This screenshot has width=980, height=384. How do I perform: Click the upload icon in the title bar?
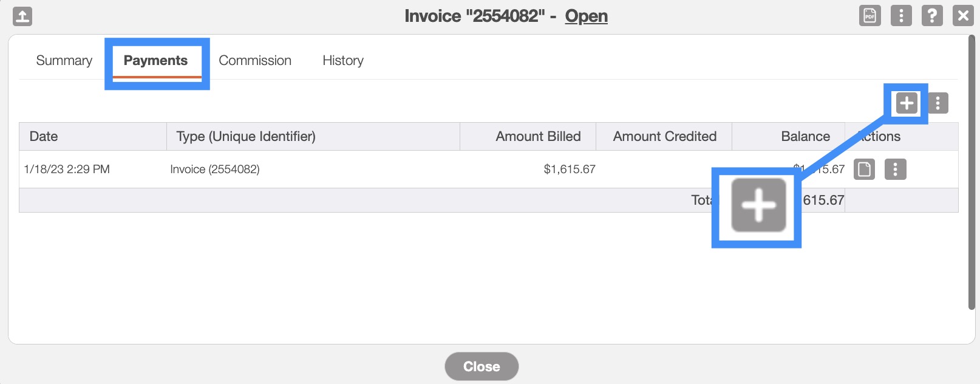(22, 16)
